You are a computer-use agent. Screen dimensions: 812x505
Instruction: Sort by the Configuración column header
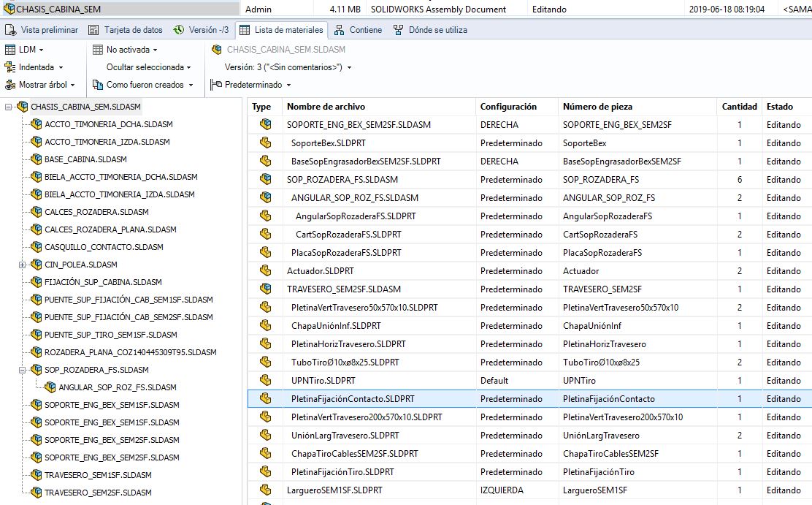click(x=517, y=107)
